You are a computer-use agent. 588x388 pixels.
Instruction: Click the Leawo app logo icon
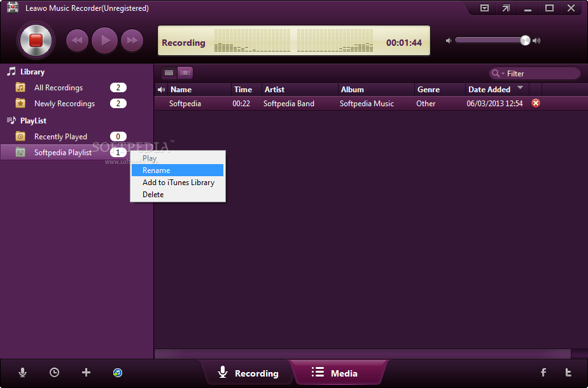pyautogui.click(x=12, y=8)
